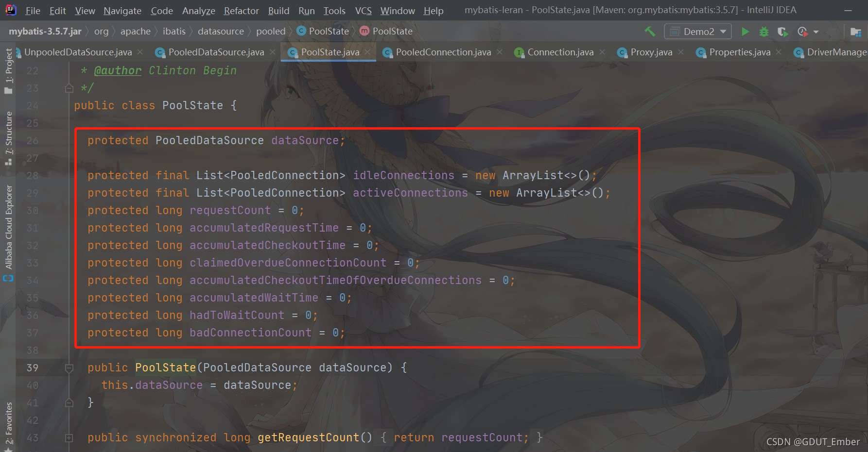Click the profiler clock run icon
This screenshot has width=868, height=452.
click(x=802, y=32)
